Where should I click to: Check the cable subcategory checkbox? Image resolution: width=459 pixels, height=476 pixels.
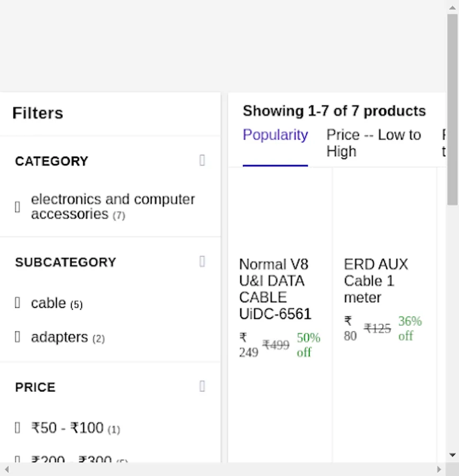click(17, 303)
